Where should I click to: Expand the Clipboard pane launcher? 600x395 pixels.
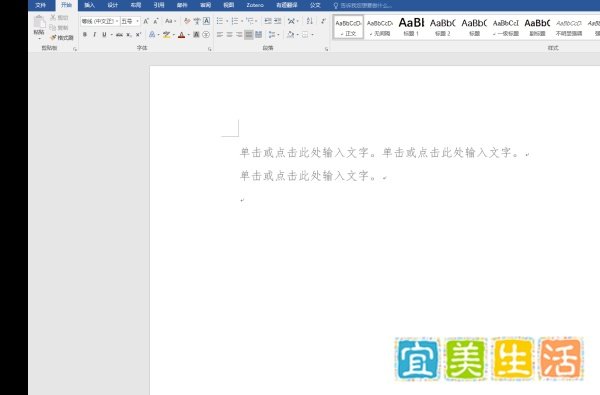(75, 49)
